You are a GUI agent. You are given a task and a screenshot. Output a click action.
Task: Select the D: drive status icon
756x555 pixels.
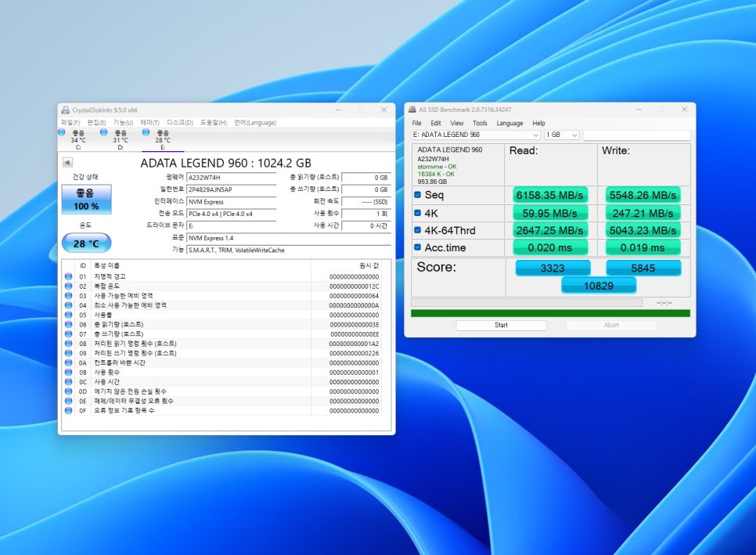tap(104, 133)
